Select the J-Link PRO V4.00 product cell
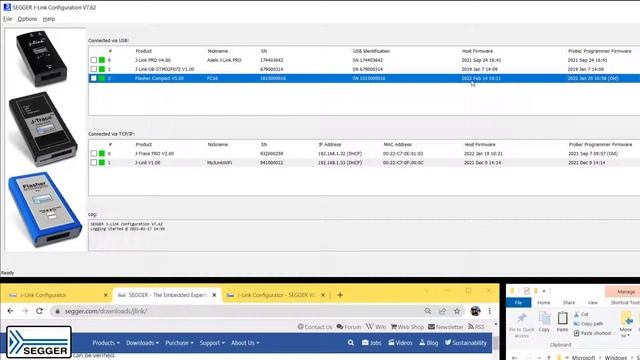The width and height of the screenshot is (640, 360). coord(153,60)
